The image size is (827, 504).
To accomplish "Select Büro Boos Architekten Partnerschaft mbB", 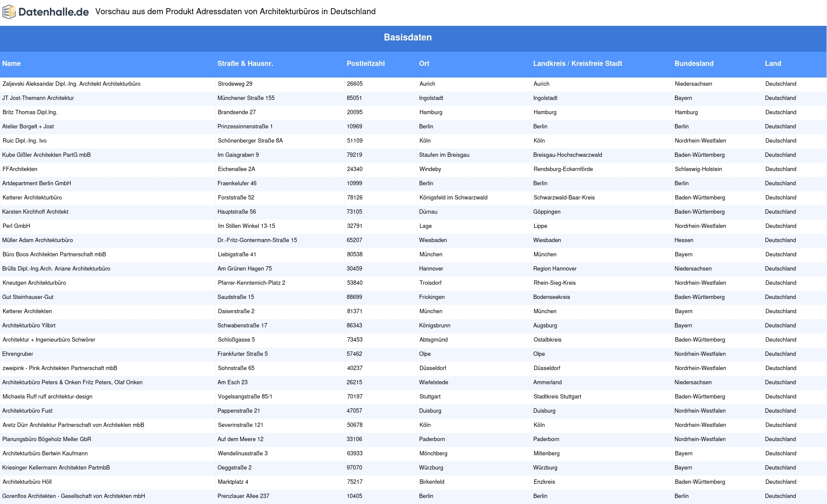I will pyautogui.click(x=54, y=255).
